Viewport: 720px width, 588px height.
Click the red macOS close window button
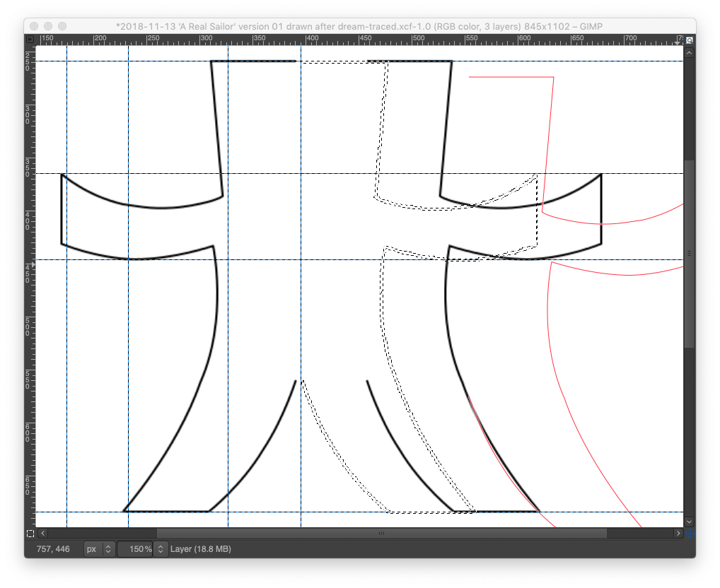tap(34, 25)
